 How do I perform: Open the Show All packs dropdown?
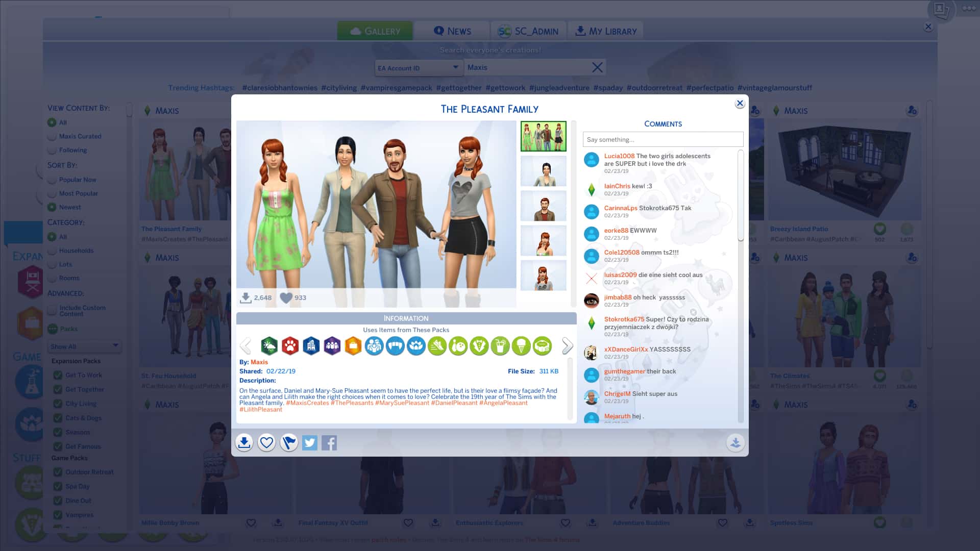[x=85, y=346]
